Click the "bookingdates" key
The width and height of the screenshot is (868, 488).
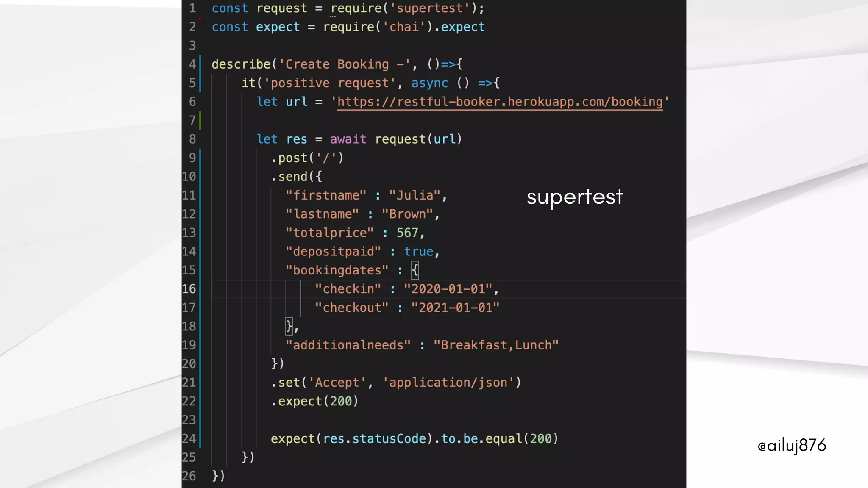click(337, 270)
